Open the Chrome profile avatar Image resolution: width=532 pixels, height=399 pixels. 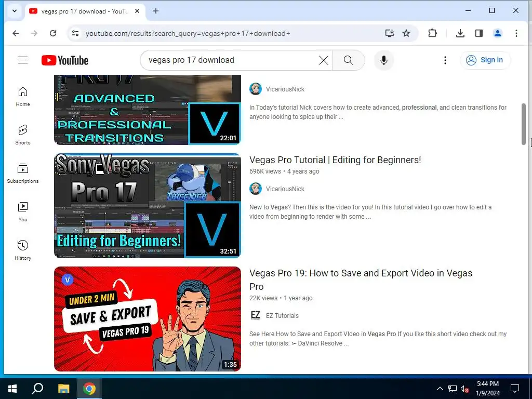click(x=497, y=33)
